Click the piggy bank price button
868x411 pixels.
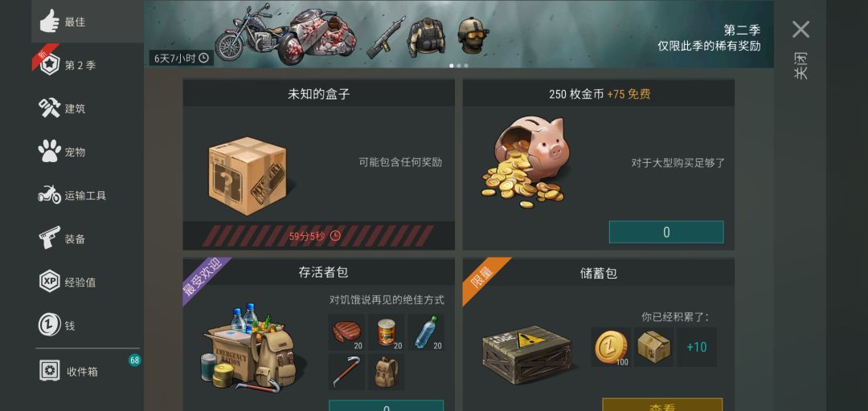[666, 232]
